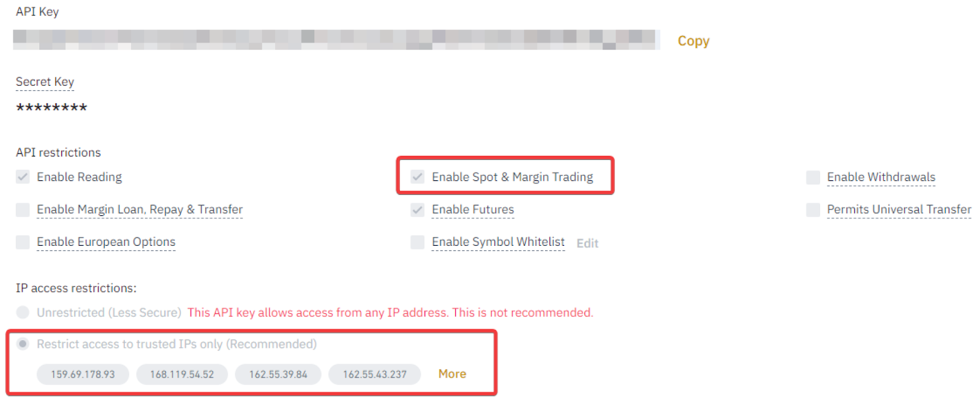Image resolution: width=980 pixels, height=404 pixels.
Task: Check the Enable European Options checkbox
Action: coord(23,242)
